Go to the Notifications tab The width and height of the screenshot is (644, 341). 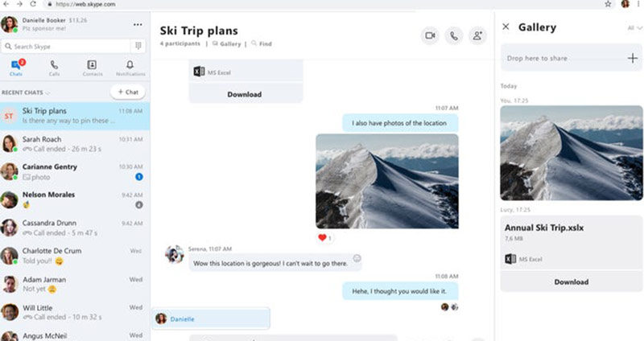(130, 68)
